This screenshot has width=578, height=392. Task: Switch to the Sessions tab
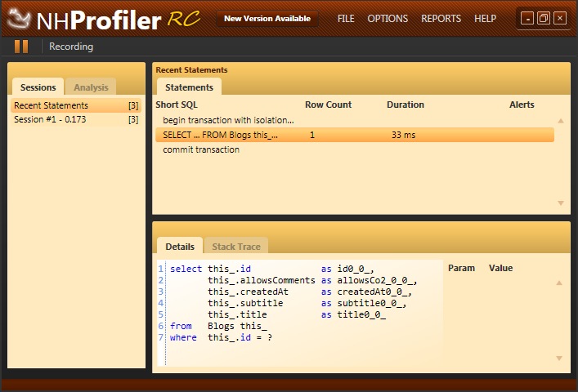click(x=38, y=87)
